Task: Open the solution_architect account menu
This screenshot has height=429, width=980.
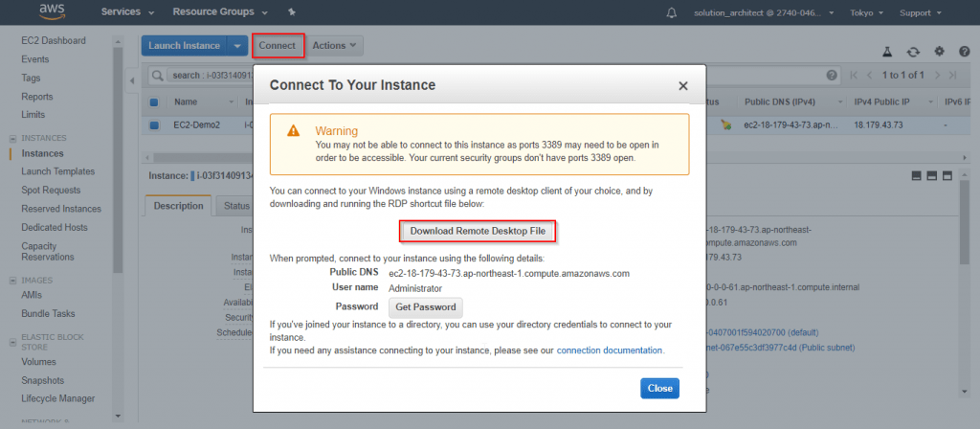Action: tap(764, 12)
